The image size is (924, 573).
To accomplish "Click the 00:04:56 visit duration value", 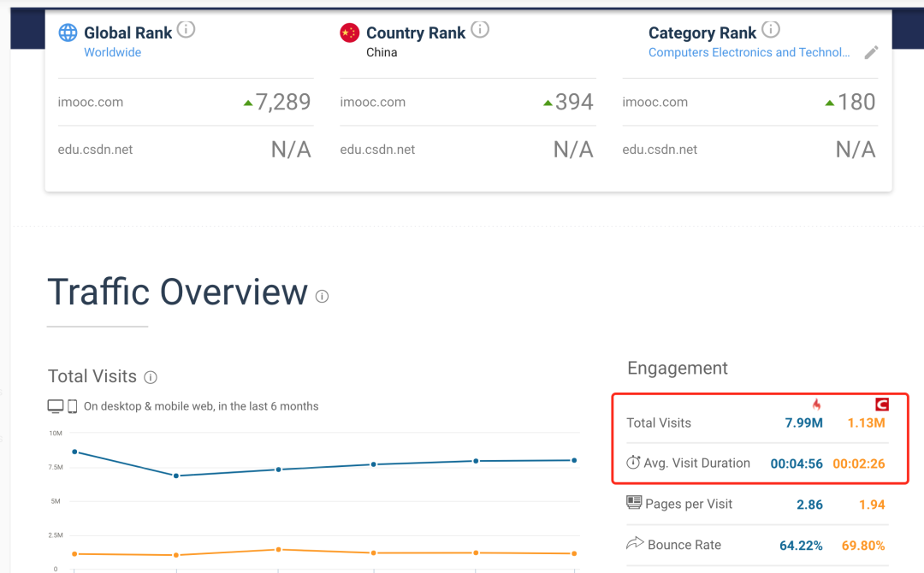I will 797,464.
